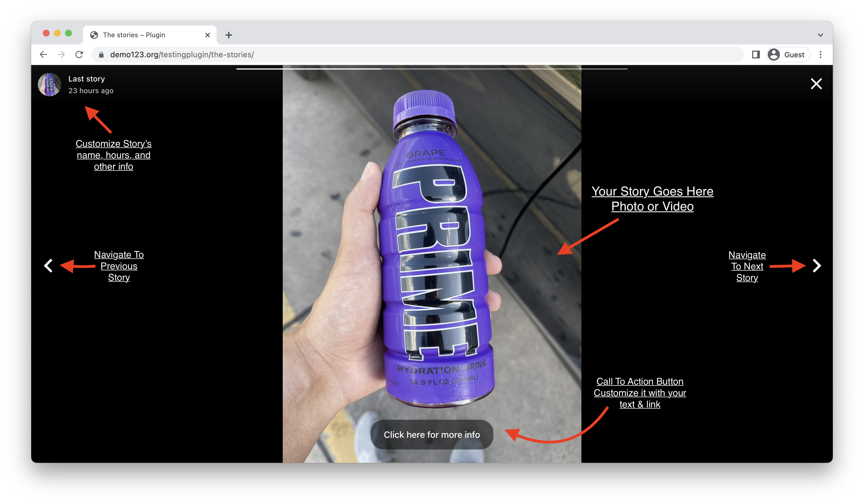Screen dimensions: 864x504
Task: Reload the page with the refresh icon
Action: click(x=79, y=55)
